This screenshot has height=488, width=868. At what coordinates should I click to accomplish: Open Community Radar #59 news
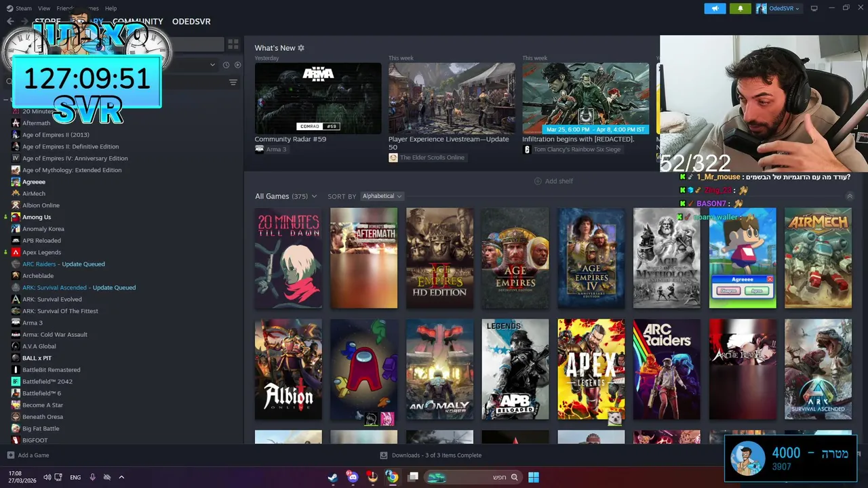[318, 99]
